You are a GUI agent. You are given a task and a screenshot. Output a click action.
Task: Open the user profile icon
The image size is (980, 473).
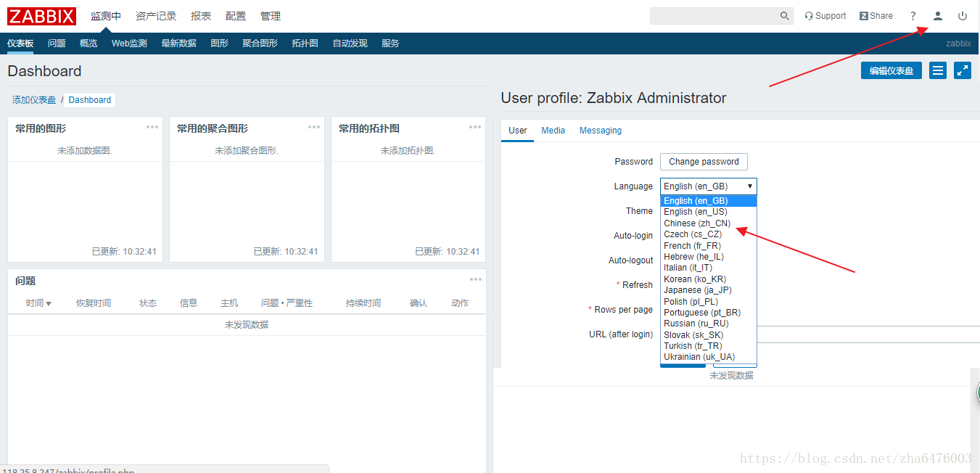938,16
